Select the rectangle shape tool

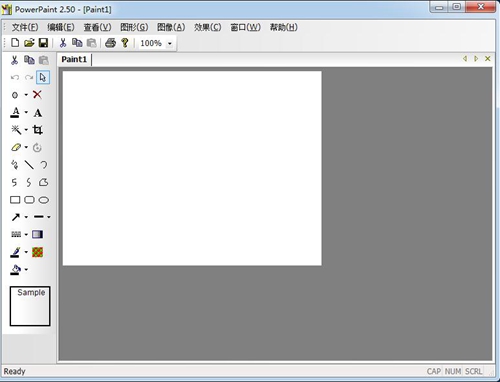point(15,200)
